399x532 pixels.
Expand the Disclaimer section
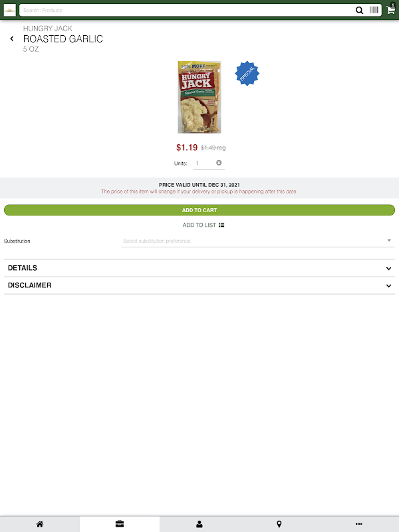point(199,285)
